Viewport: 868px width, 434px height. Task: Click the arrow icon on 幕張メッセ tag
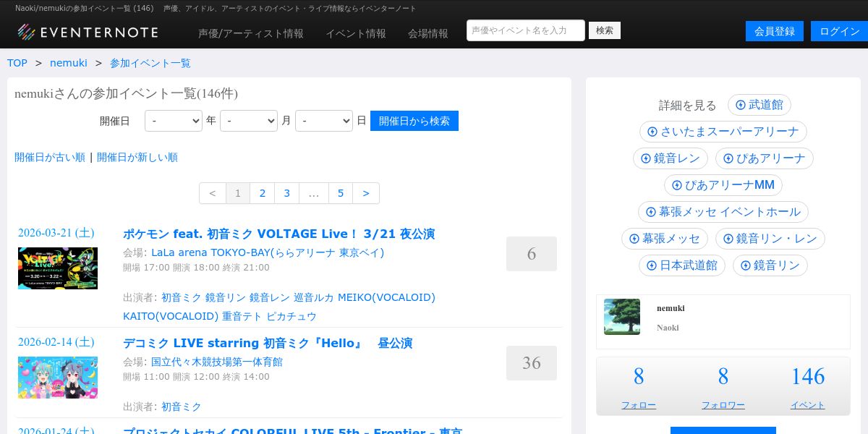634,239
